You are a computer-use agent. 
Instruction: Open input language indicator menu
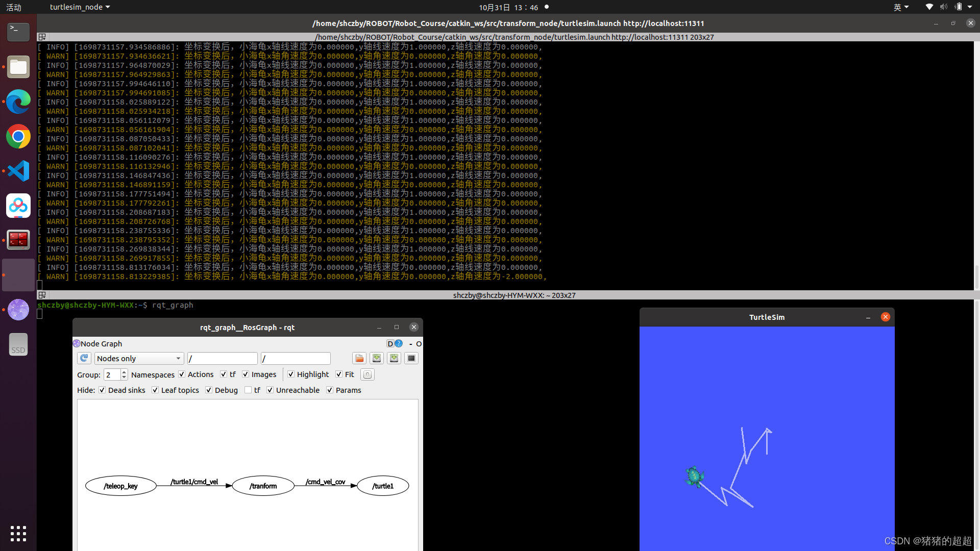[901, 7]
